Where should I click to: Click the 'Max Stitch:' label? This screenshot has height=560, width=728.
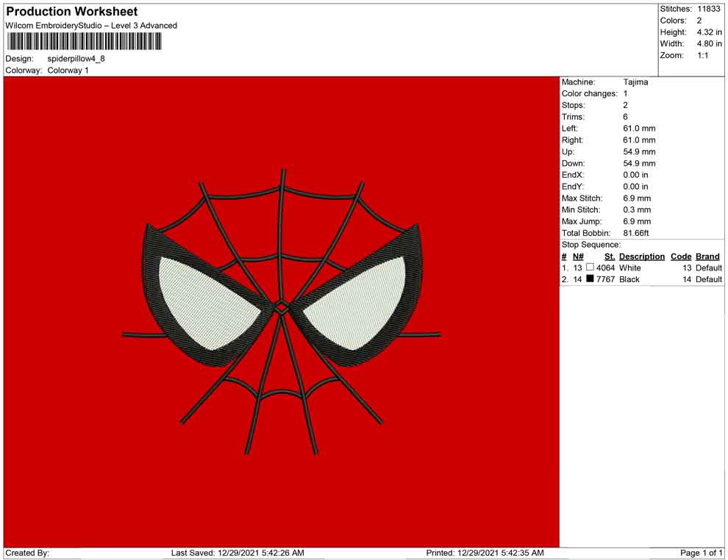click(582, 198)
